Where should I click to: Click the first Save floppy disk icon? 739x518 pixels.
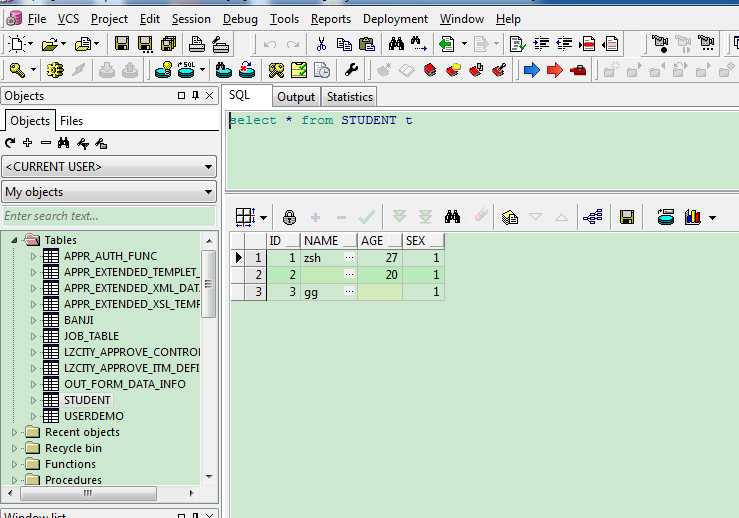point(122,44)
